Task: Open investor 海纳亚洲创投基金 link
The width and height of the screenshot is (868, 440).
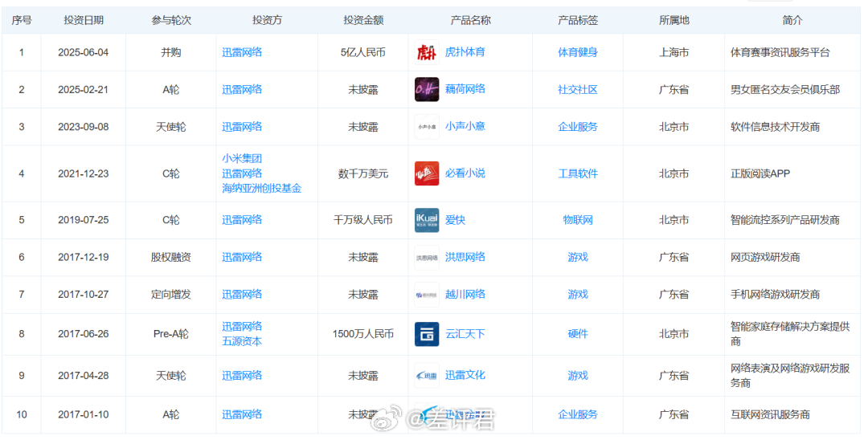Action: coord(262,189)
